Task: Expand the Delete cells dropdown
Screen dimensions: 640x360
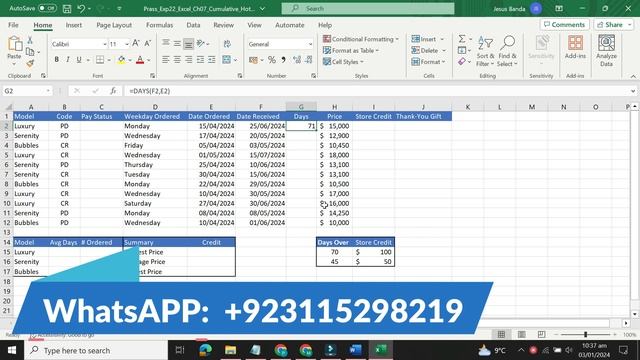Action: (x=444, y=51)
